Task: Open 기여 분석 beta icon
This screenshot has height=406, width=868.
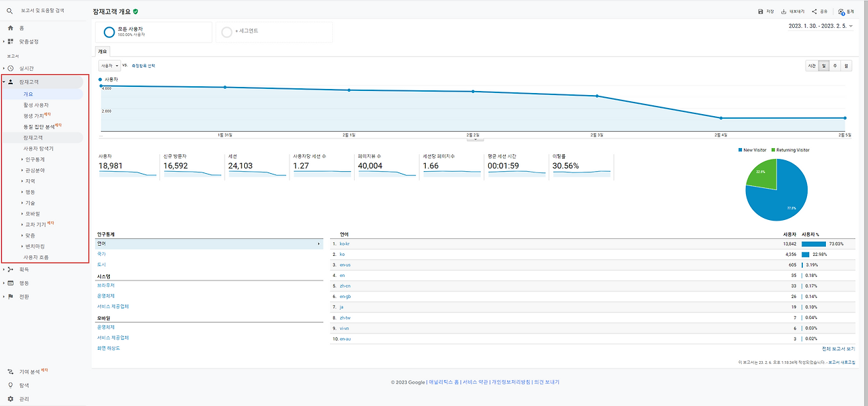Action: tap(10, 371)
